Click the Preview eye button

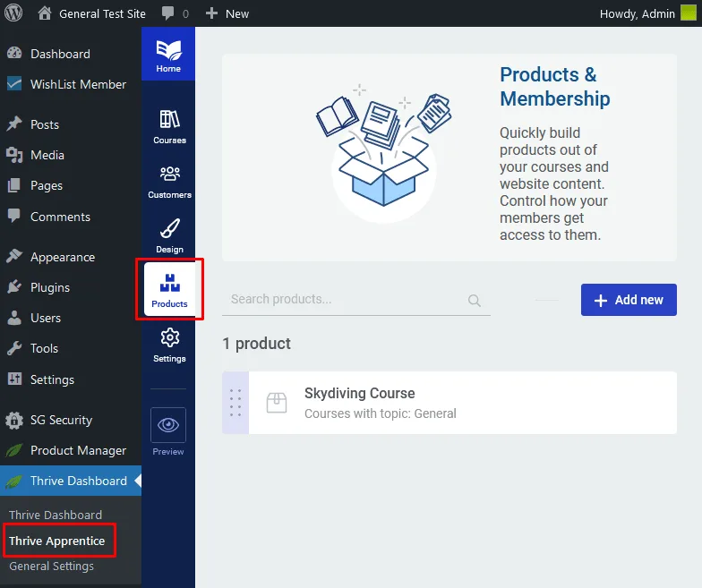[x=168, y=425]
